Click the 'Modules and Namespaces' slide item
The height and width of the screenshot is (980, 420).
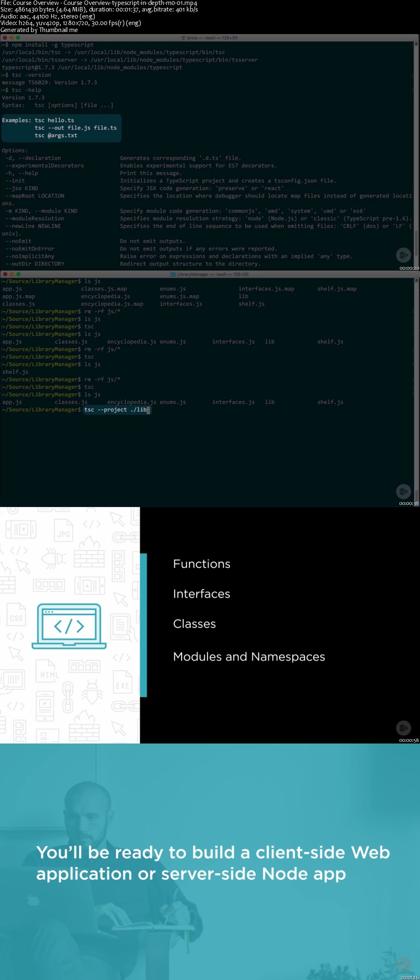point(249,657)
